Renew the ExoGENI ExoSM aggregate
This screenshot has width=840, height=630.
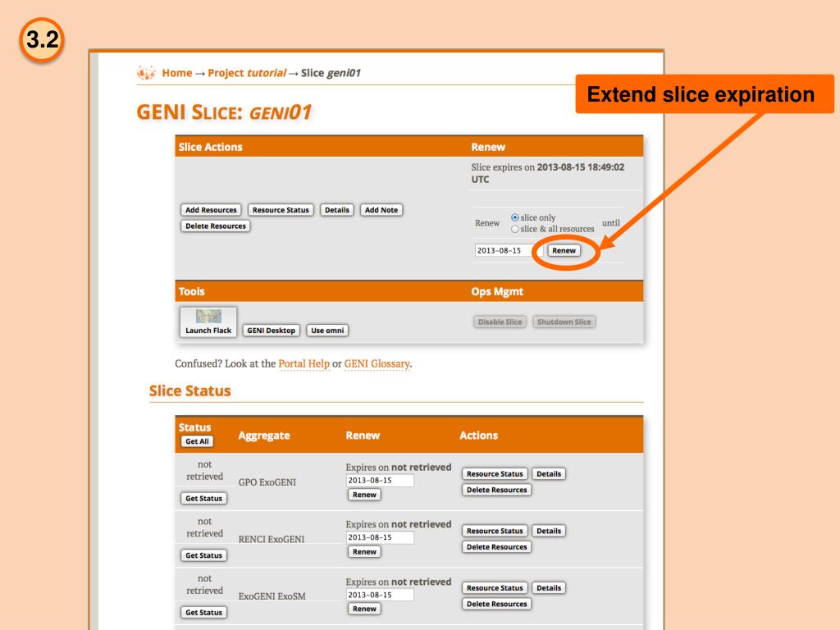364,609
